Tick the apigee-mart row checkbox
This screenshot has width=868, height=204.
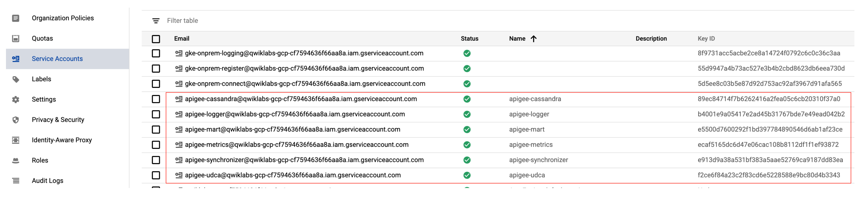[x=156, y=129]
